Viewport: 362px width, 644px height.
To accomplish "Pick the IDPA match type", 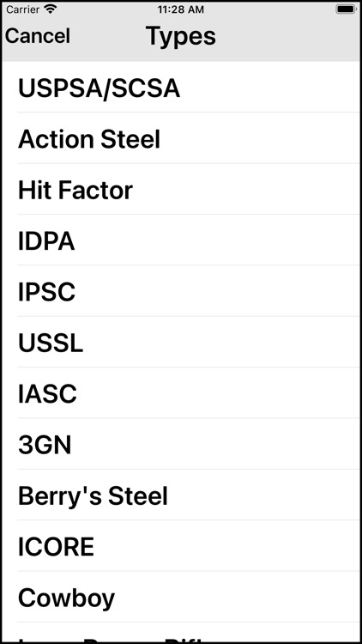I will pyautogui.click(x=181, y=240).
